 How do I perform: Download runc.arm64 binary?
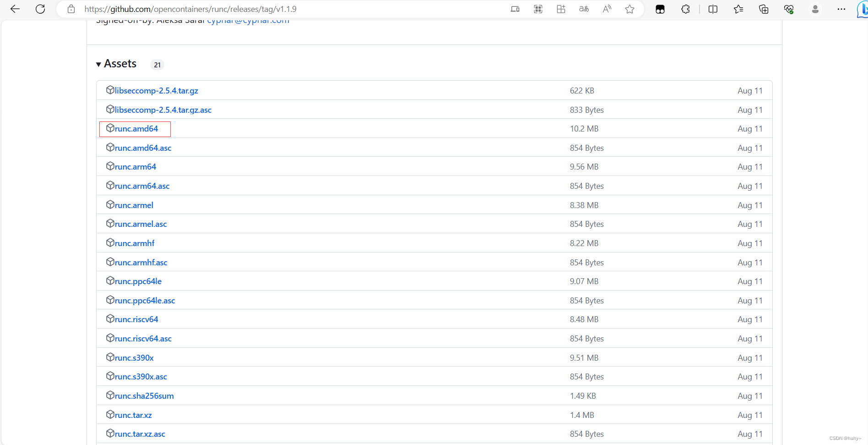[136, 167]
